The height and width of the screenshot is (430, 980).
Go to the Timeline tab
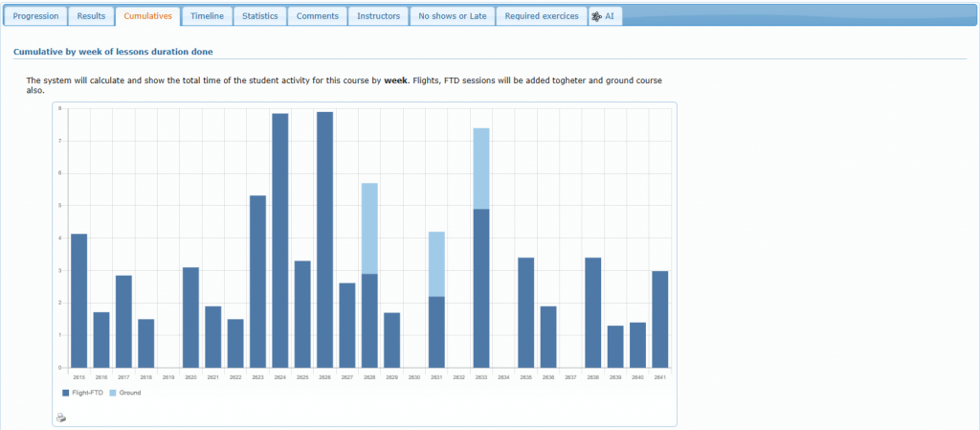coord(208,16)
